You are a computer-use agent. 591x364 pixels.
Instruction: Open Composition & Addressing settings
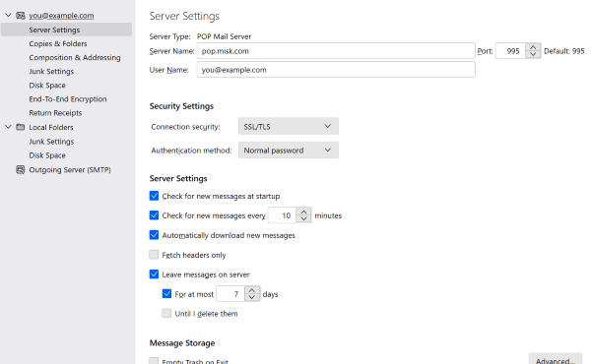(x=75, y=58)
